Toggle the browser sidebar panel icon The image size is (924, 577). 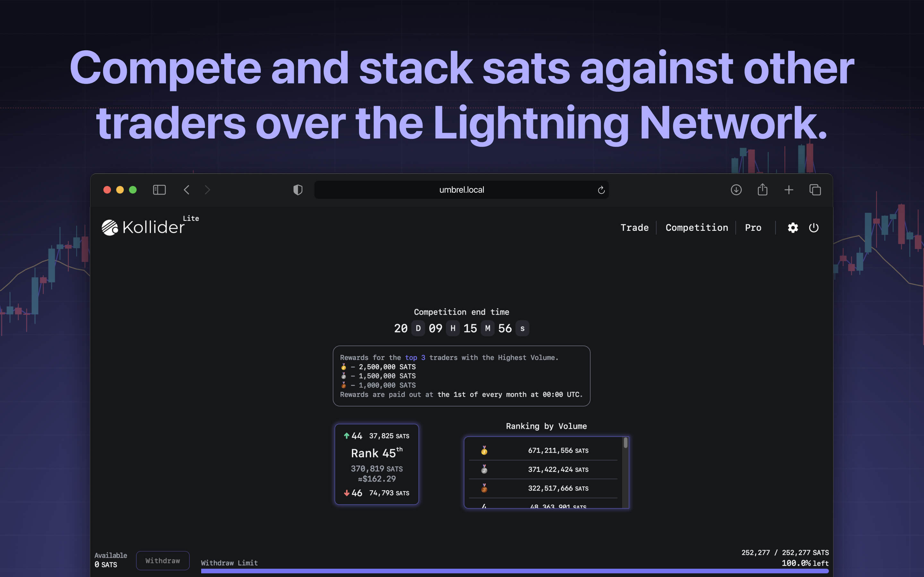coord(159,190)
